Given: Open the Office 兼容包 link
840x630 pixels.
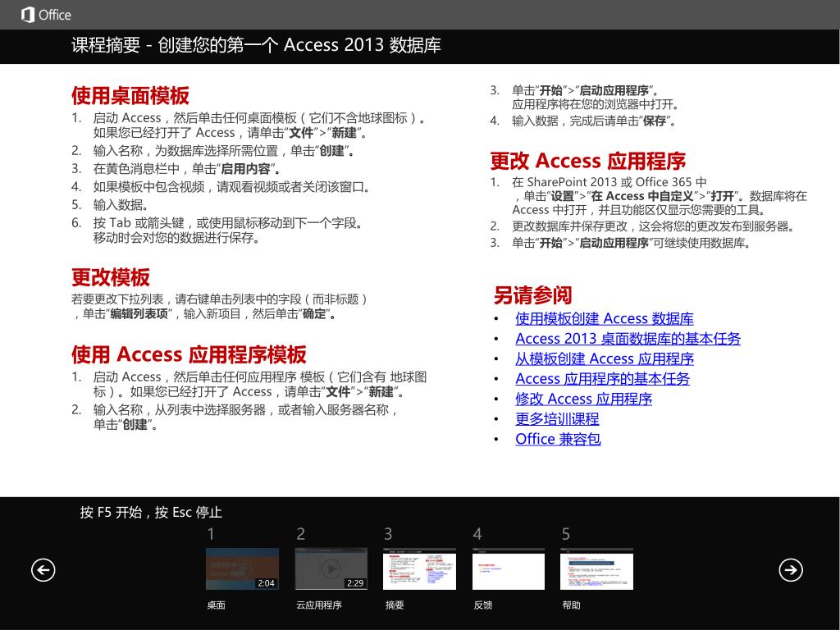Looking at the screenshot, I should click(558, 440).
